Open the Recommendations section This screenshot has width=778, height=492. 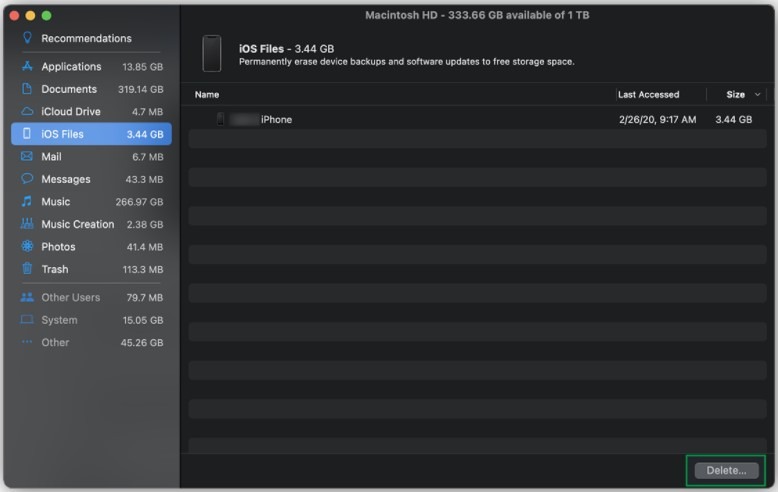[x=86, y=38]
